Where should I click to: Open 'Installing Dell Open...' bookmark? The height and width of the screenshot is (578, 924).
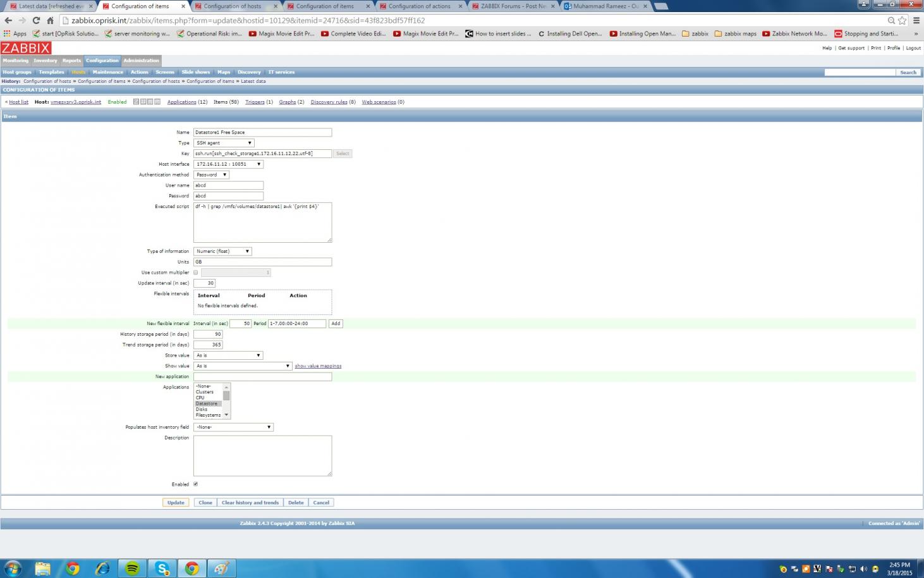click(x=570, y=34)
